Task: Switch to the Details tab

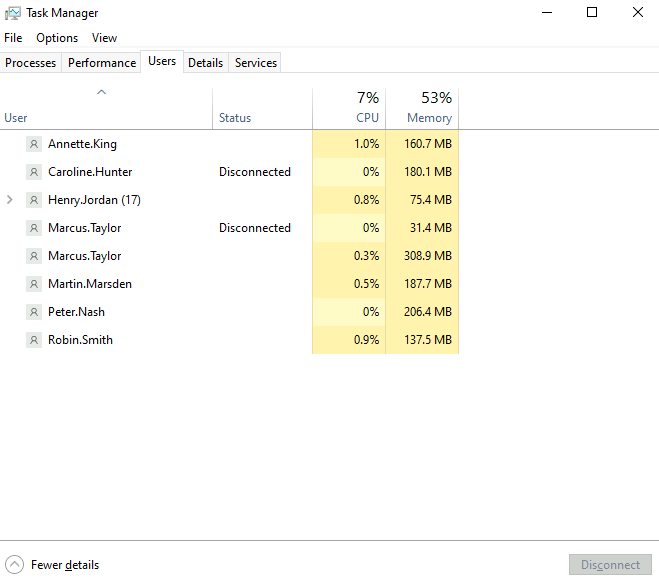Action: 206,63
